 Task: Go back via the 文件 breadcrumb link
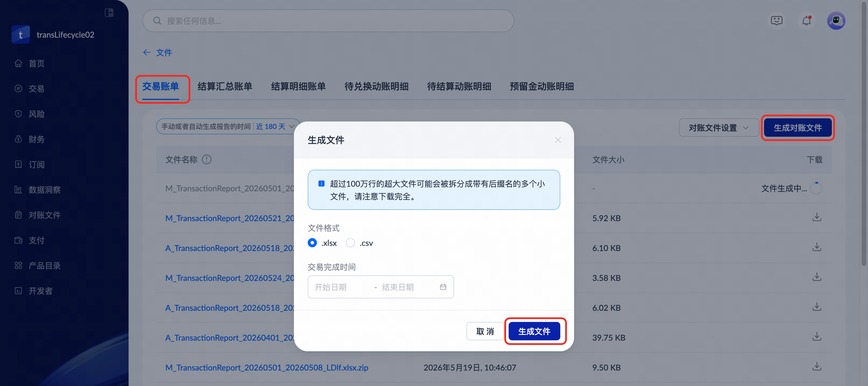click(164, 52)
